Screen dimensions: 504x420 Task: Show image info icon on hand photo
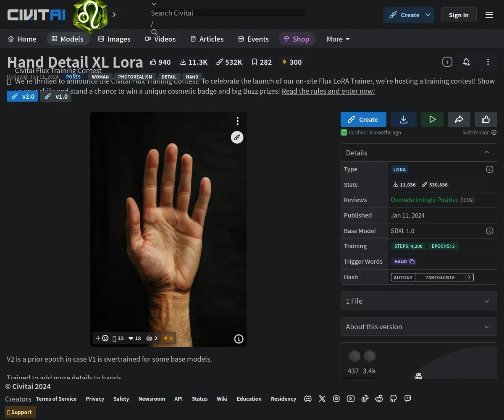pos(239,339)
